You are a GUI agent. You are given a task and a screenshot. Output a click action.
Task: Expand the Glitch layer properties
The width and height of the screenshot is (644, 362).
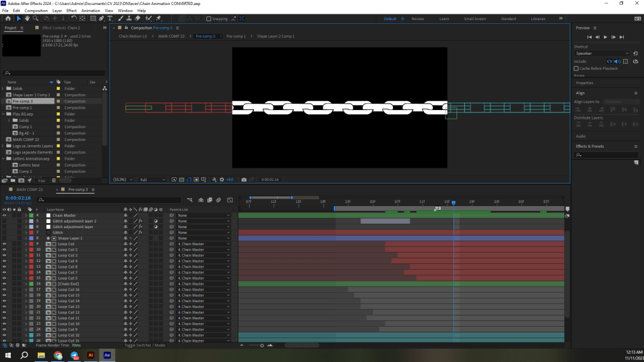[x=26, y=233]
